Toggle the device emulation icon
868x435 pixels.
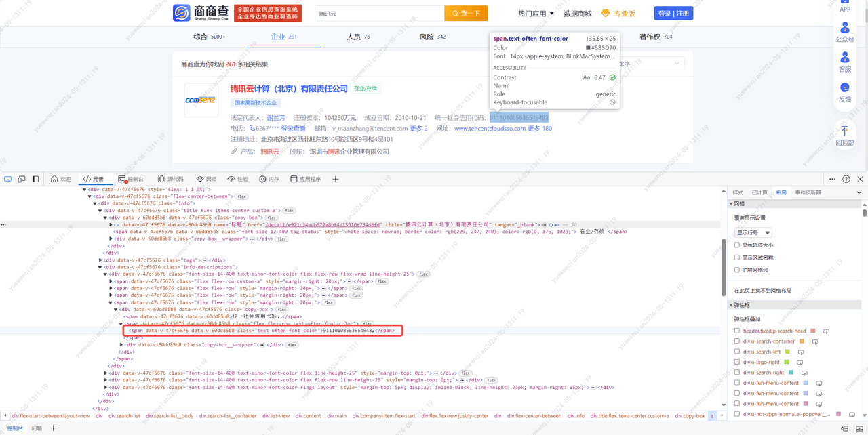[x=22, y=179]
